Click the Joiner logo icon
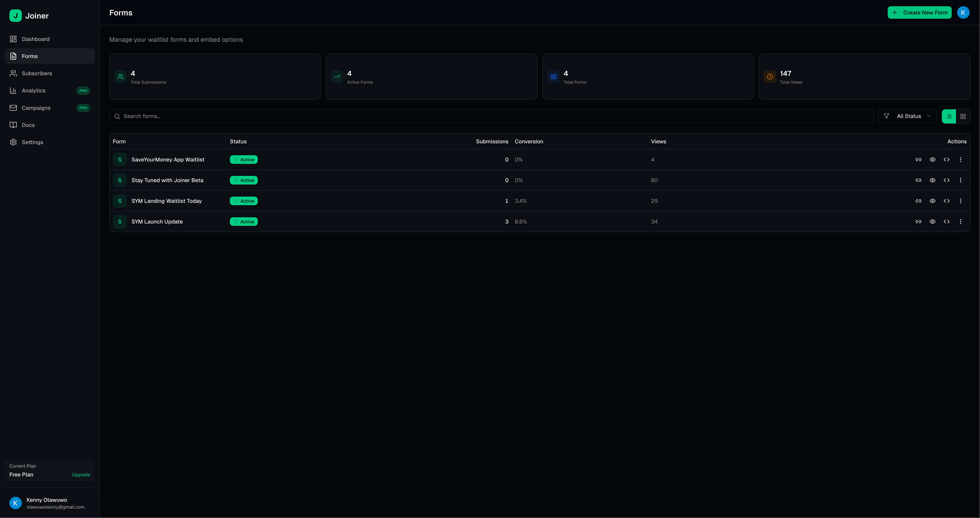 (x=15, y=16)
